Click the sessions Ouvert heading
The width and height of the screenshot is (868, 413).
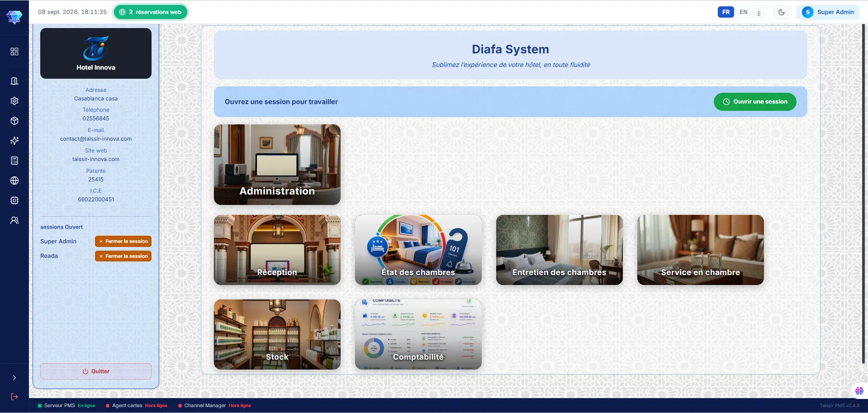click(x=62, y=227)
